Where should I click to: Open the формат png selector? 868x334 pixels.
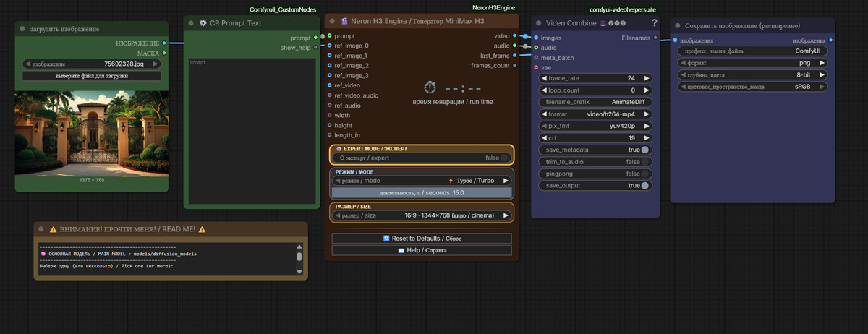[x=753, y=63]
